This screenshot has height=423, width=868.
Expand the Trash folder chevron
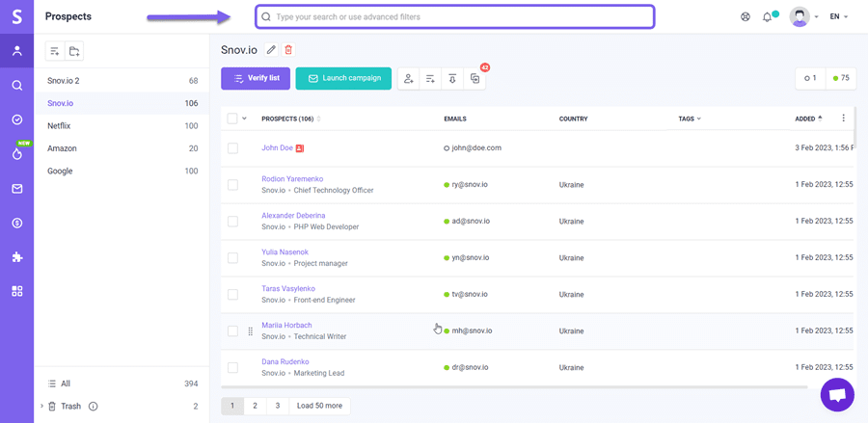(41, 406)
